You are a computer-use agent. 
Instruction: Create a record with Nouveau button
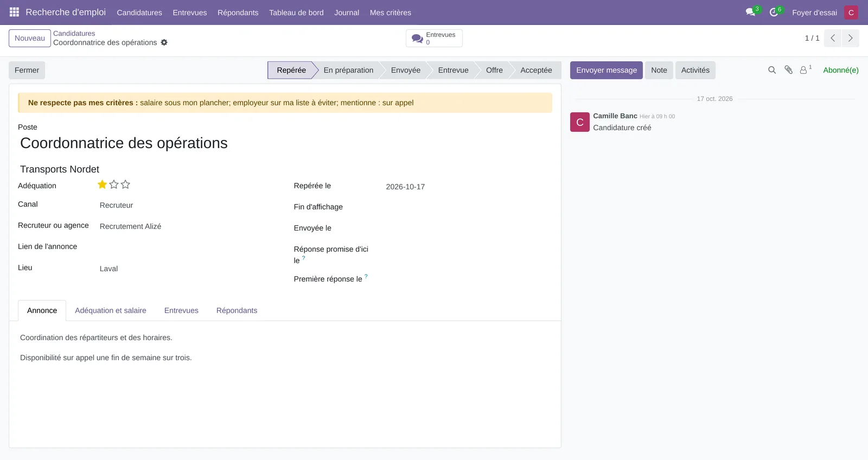pyautogui.click(x=30, y=38)
